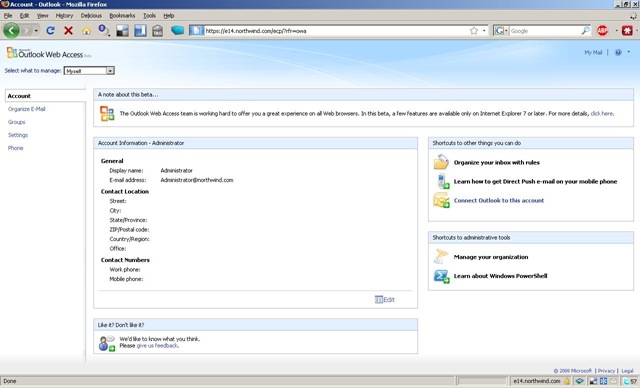
Task: Click the URL address field
Action: (x=335, y=31)
